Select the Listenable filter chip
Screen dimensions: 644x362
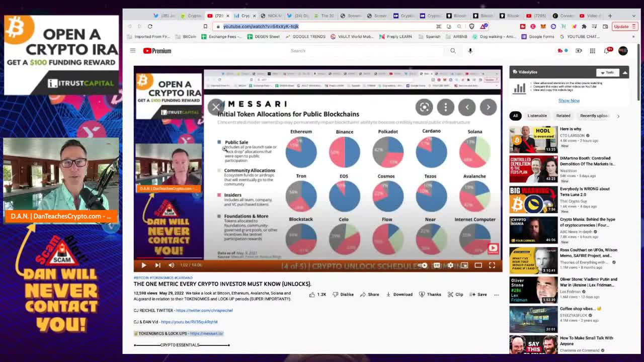pyautogui.click(x=537, y=116)
